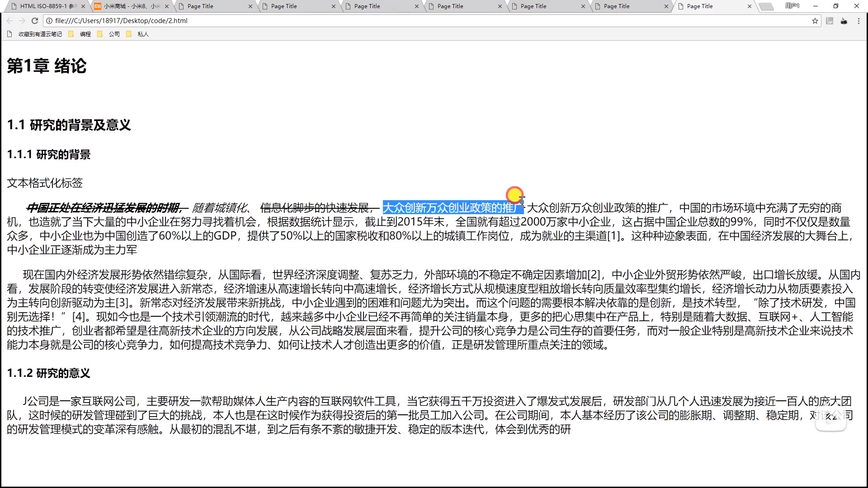Click the browser back arrow

[9, 21]
